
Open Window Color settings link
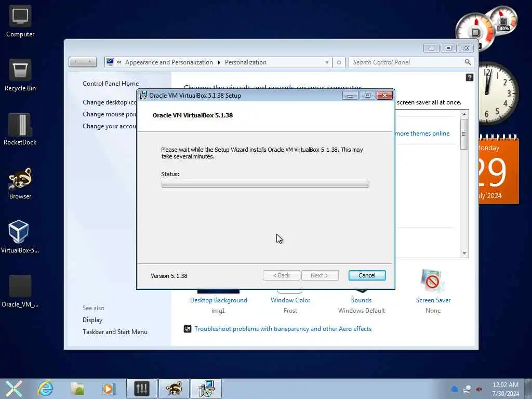(290, 300)
